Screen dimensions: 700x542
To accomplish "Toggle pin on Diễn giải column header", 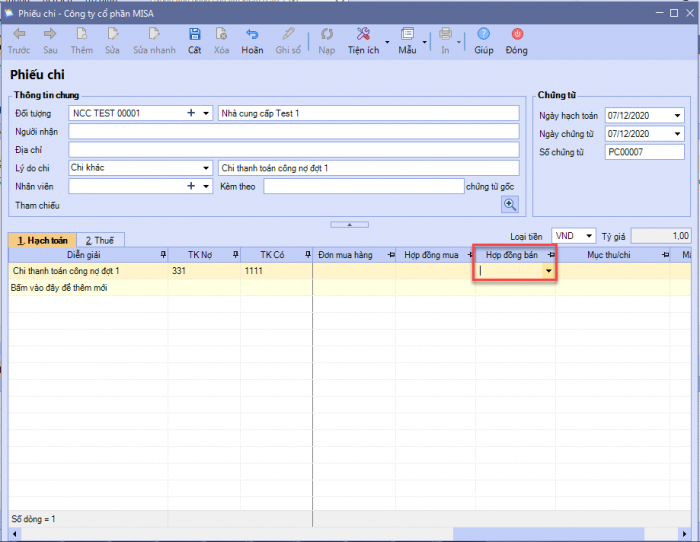I will (x=163, y=255).
